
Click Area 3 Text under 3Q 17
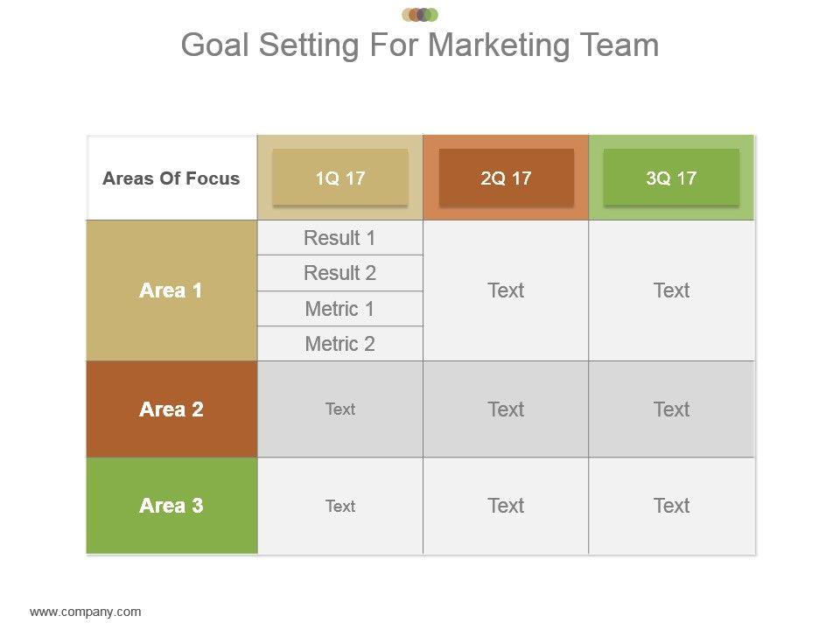click(671, 505)
